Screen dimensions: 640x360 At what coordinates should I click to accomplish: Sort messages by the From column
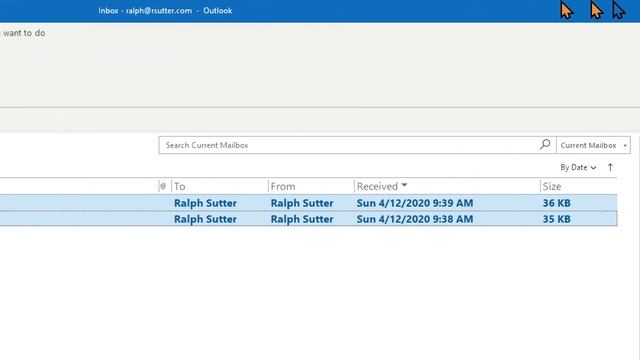tap(283, 187)
